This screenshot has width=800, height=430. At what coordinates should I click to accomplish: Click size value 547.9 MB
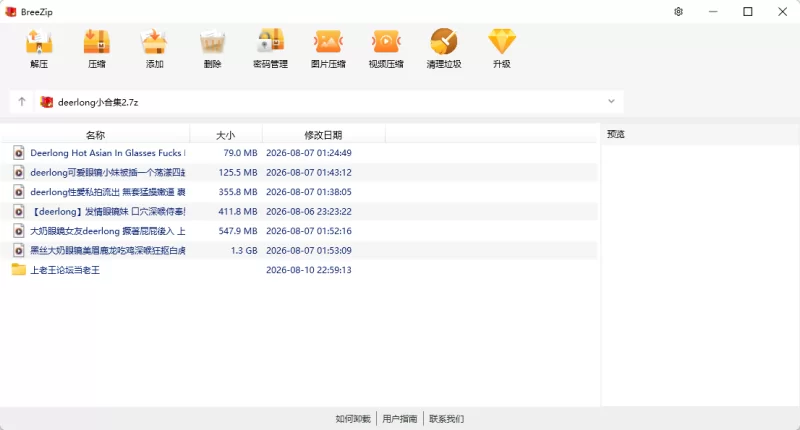click(238, 231)
